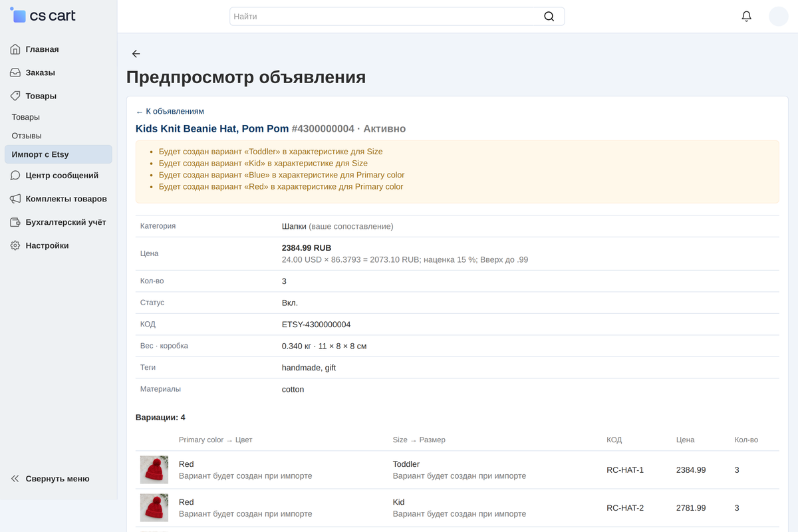The width and height of the screenshot is (798, 532).
Task: Click the Вкл. status value
Action: (290, 303)
